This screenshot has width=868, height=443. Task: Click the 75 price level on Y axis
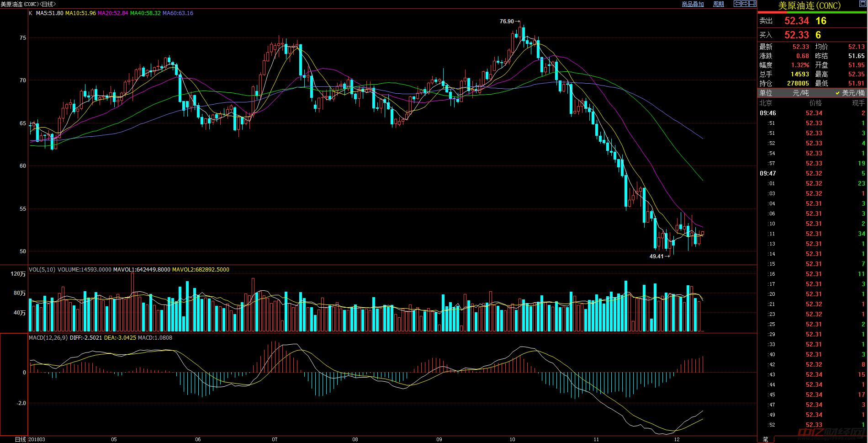23,38
